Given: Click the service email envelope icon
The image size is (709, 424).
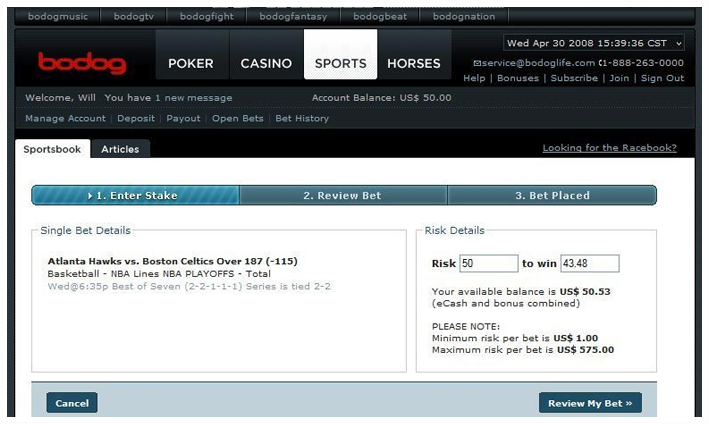Looking at the screenshot, I should (x=477, y=63).
